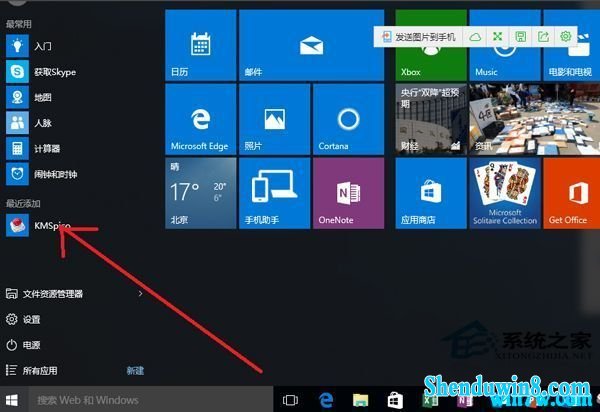Open the 日历 calendar tile
This screenshot has height=412, width=600.
(x=201, y=45)
